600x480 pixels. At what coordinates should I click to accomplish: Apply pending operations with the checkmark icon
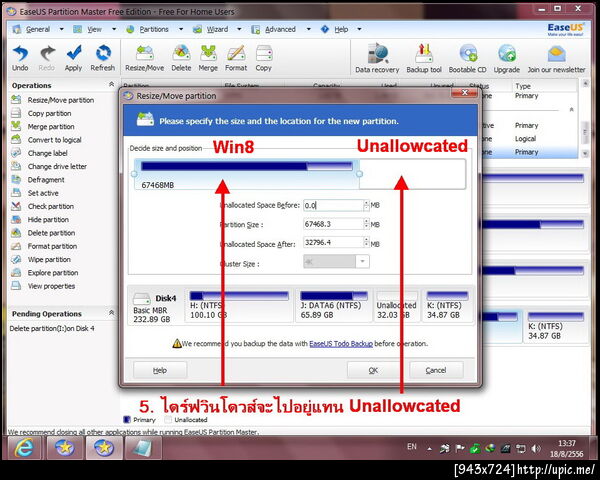point(73,58)
